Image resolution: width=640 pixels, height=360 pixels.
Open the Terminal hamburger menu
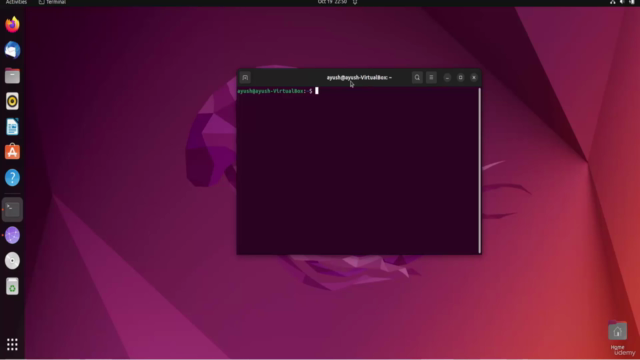[x=431, y=78]
